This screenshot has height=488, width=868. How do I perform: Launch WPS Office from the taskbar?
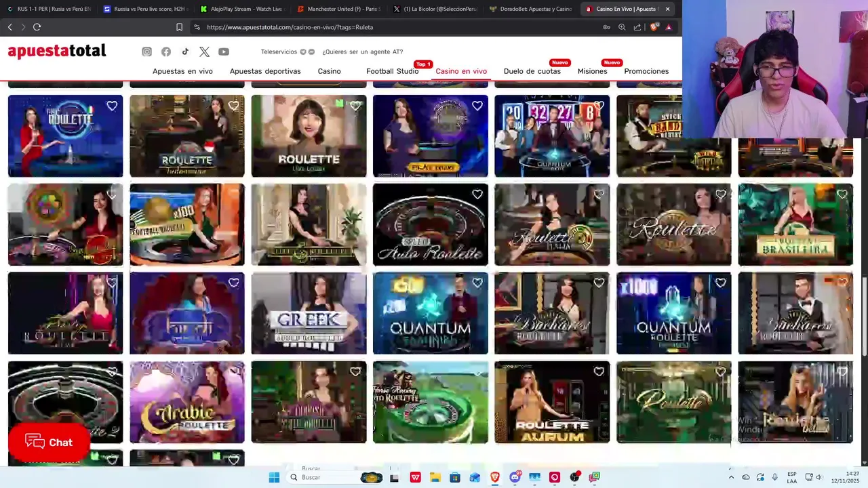pyautogui.click(x=415, y=477)
